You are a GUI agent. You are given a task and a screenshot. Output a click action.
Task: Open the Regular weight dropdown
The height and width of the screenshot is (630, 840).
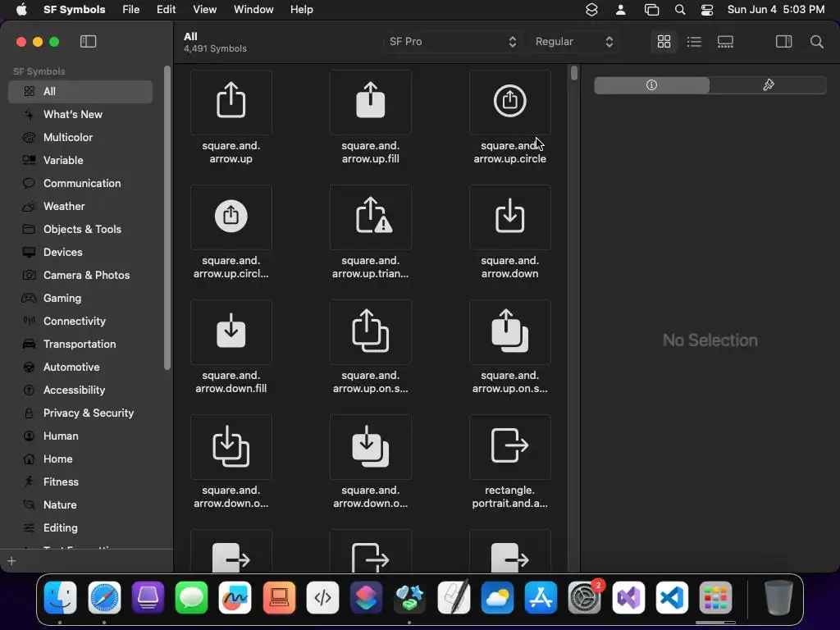coord(573,41)
